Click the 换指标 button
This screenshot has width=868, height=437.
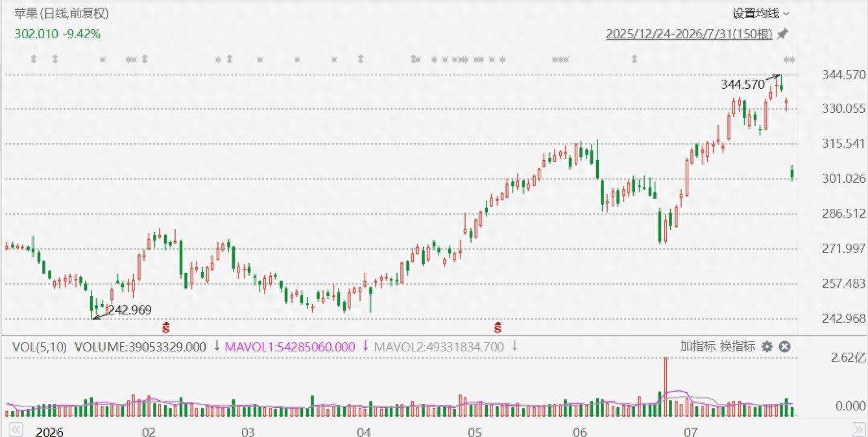(738, 346)
